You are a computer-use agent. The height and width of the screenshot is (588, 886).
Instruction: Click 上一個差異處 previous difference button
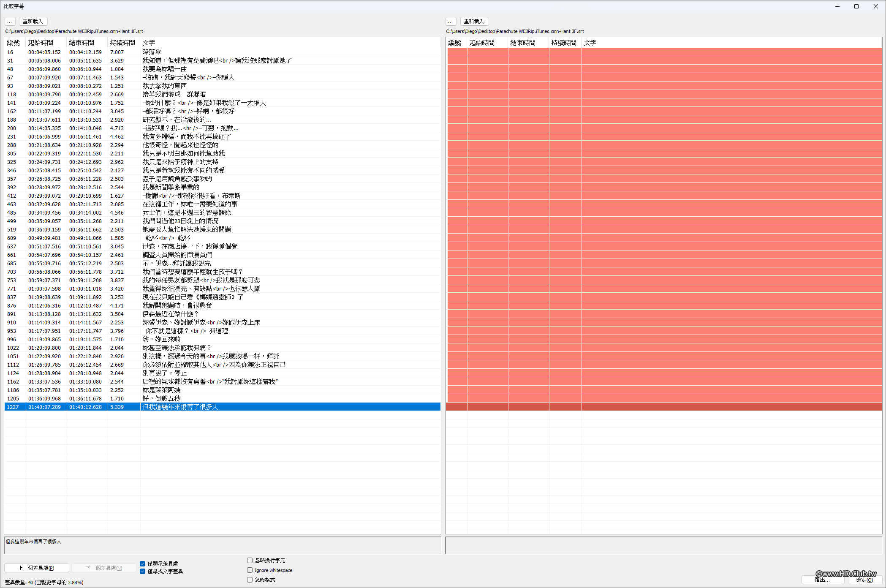(x=36, y=568)
